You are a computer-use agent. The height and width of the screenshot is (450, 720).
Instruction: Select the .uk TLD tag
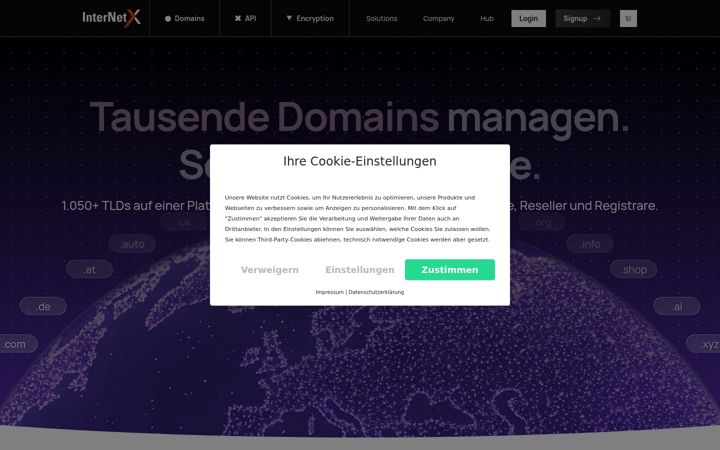click(x=184, y=223)
